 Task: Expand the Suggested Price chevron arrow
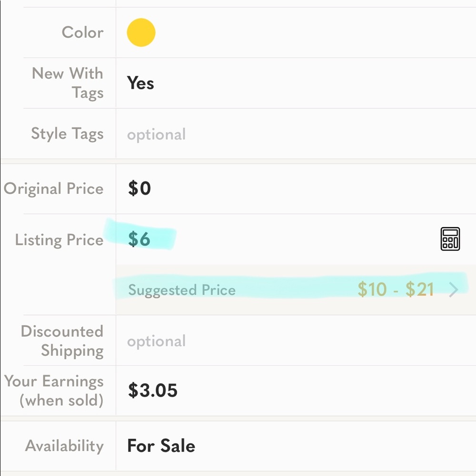coord(454,289)
